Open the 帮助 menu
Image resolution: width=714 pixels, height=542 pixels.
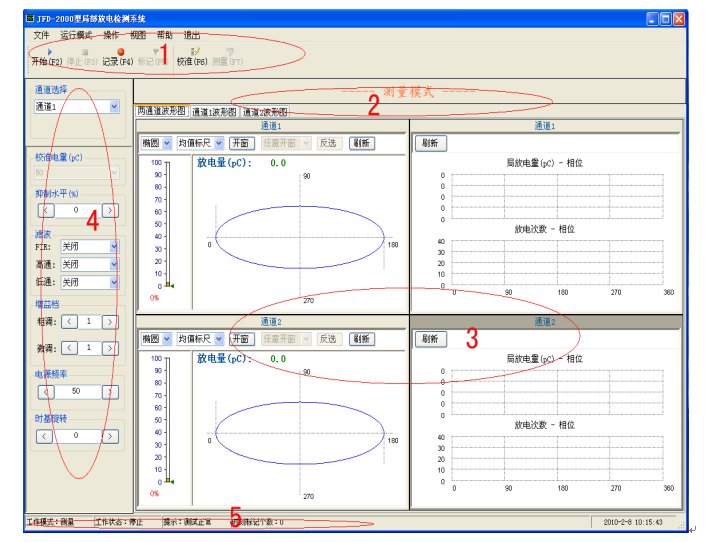tap(165, 35)
